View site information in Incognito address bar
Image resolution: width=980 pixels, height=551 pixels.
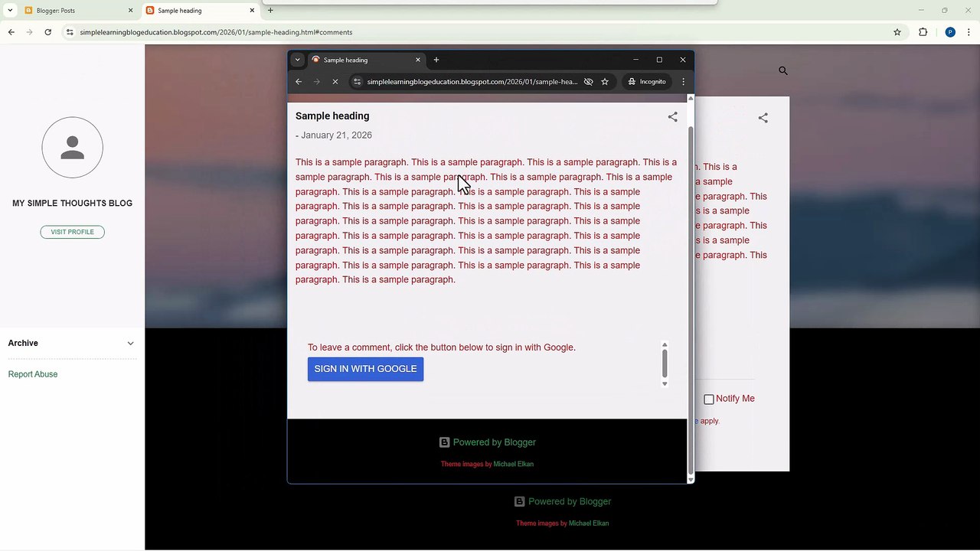pyautogui.click(x=357, y=82)
